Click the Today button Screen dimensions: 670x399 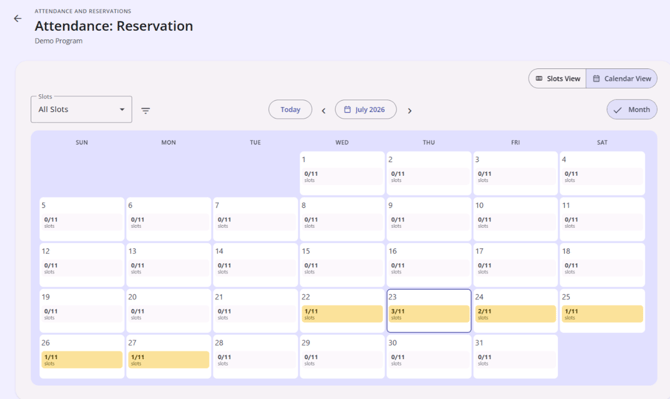(x=290, y=109)
